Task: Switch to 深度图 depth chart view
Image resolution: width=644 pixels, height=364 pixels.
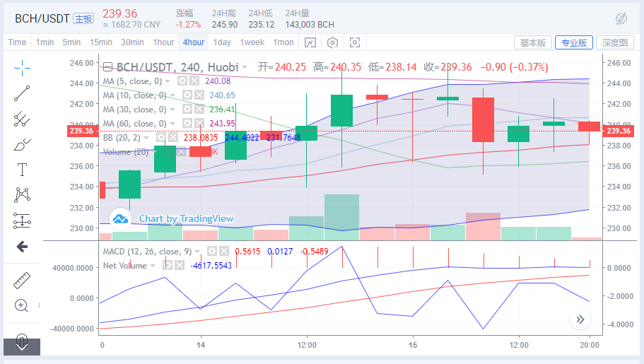Action: coord(615,42)
